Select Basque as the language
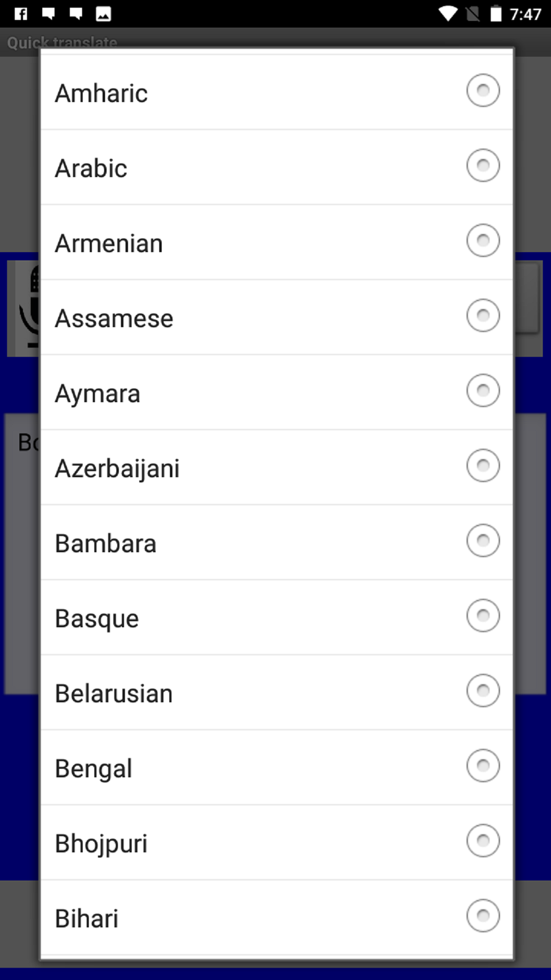The image size is (551, 980). pos(483,616)
